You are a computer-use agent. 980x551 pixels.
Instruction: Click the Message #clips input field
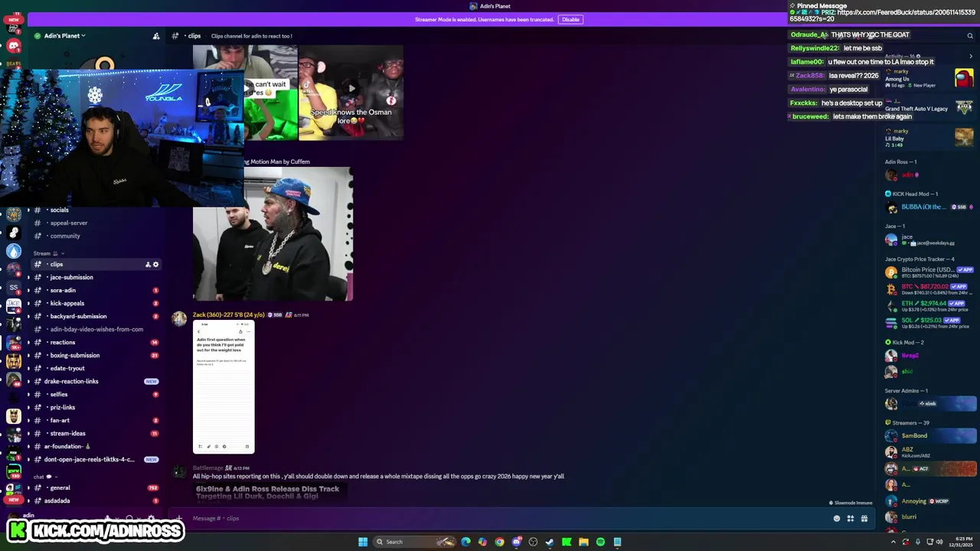[x=505, y=518]
